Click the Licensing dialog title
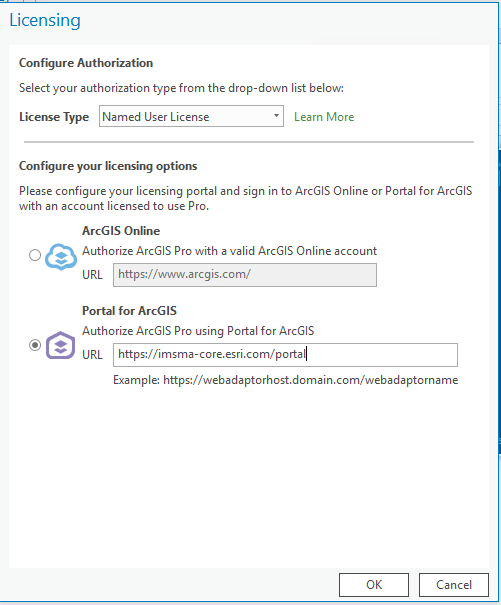The width and height of the screenshot is (501, 605). click(45, 20)
